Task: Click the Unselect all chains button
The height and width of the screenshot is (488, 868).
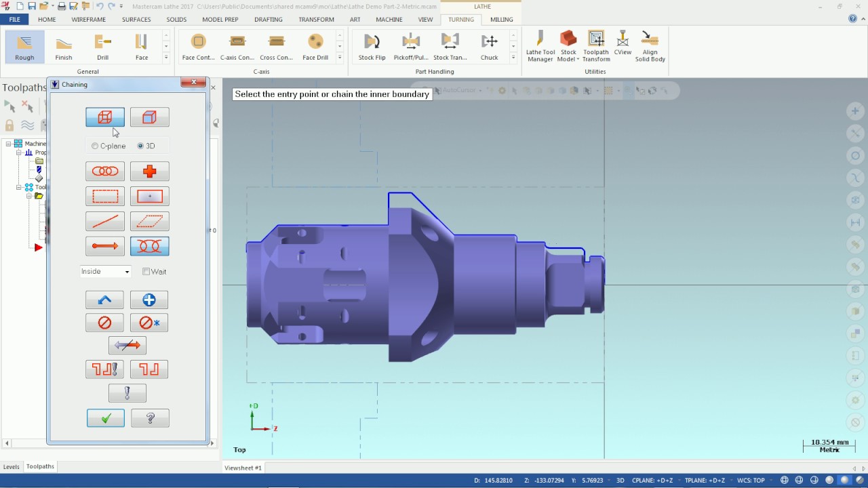Action: pos(149,323)
